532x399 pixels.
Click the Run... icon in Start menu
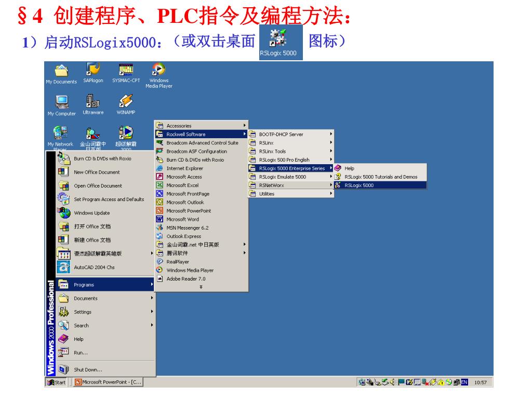[63, 352]
